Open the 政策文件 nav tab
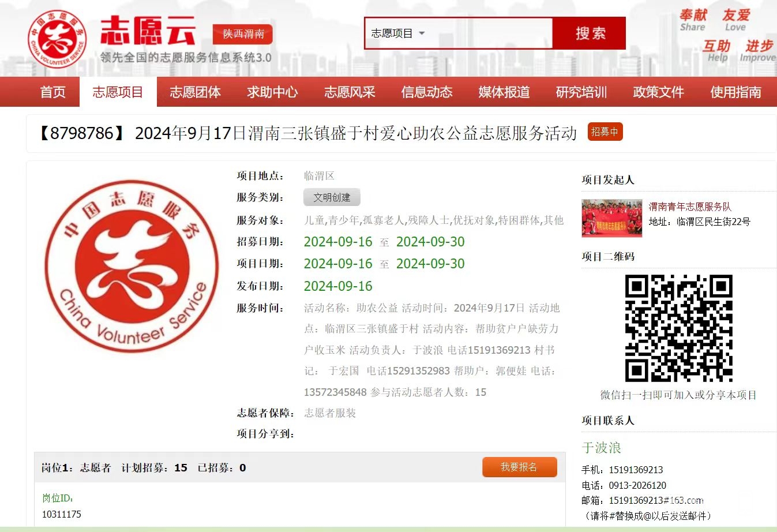Image resolution: width=777 pixels, height=532 pixels. [659, 92]
